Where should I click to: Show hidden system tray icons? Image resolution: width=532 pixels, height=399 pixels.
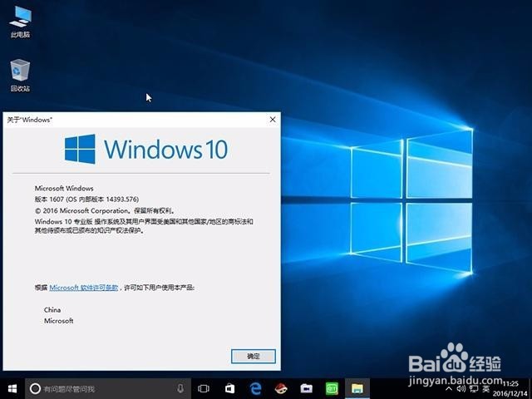click(x=449, y=389)
